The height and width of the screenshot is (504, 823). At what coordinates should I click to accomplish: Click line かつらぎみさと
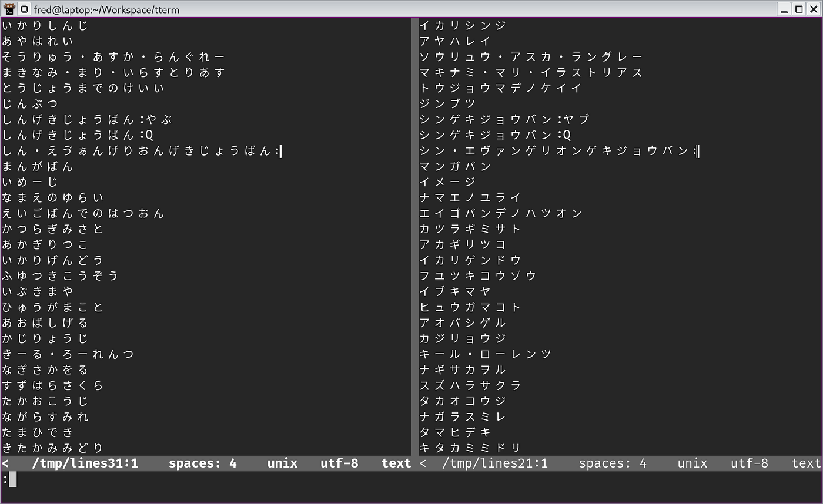click(53, 229)
